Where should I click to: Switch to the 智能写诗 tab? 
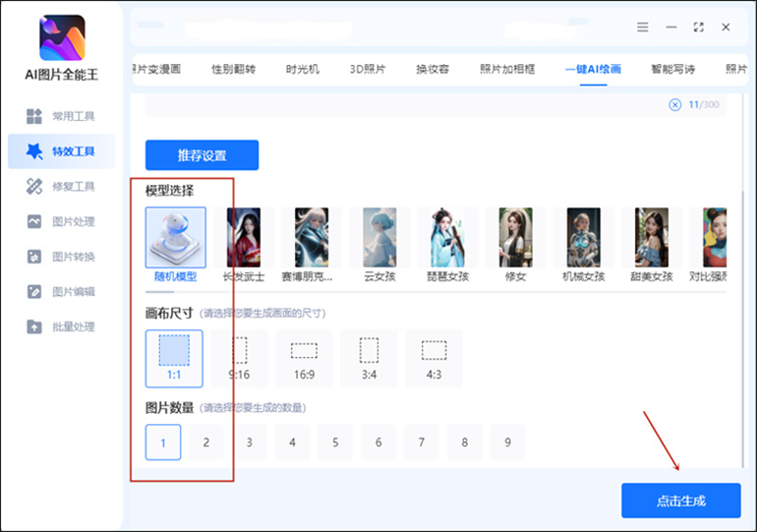[x=673, y=69]
